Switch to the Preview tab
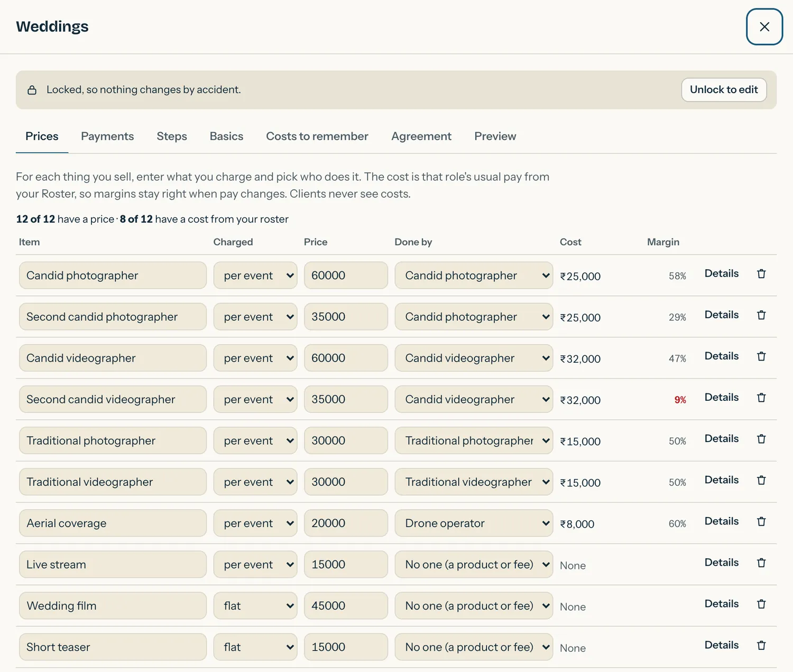 [x=495, y=136]
